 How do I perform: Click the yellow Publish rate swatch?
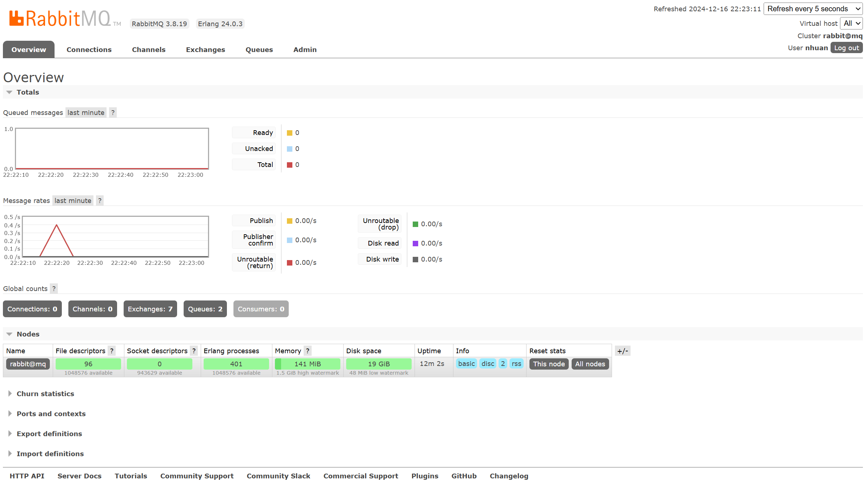(289, 221)
